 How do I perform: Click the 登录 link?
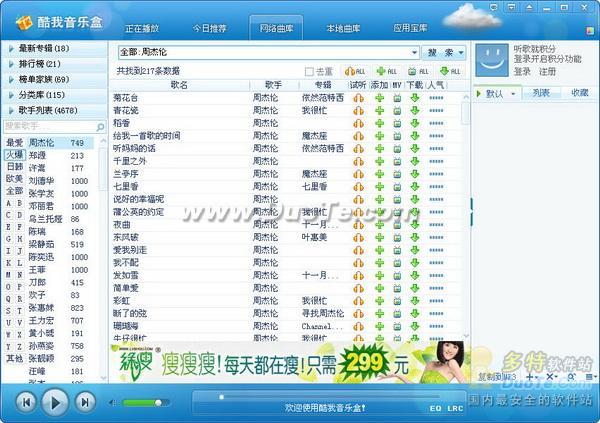522,72
